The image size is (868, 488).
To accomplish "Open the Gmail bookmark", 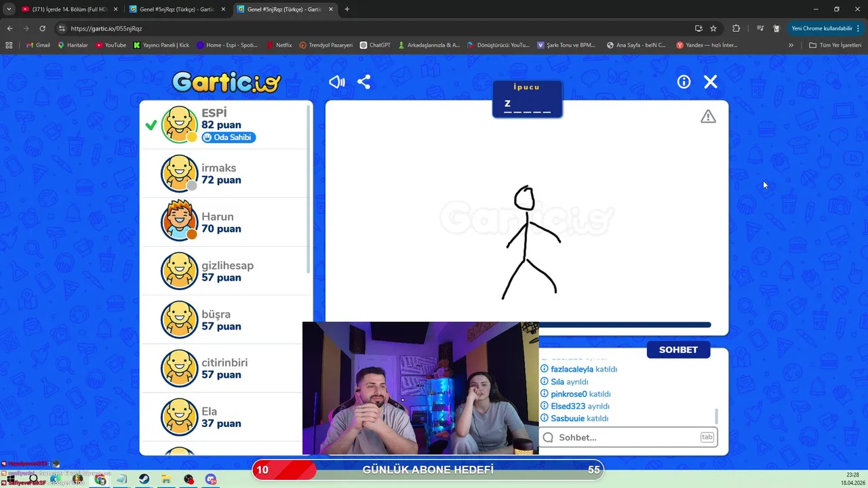I will click(x=37, y=45).
